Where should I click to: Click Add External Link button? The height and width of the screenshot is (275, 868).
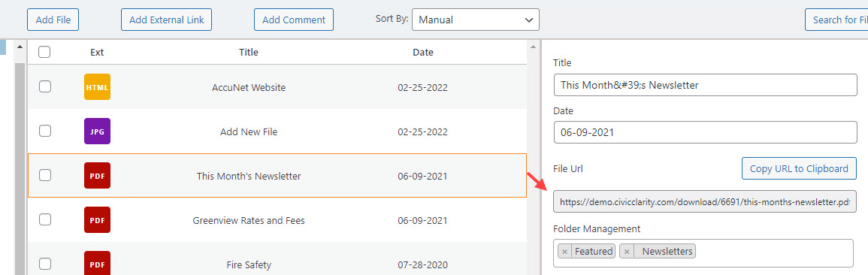167,20
